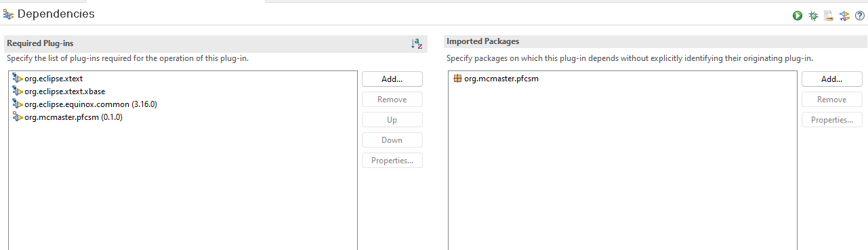
Task: Open Properties for required plug-ins
Action: coord(392,161)
